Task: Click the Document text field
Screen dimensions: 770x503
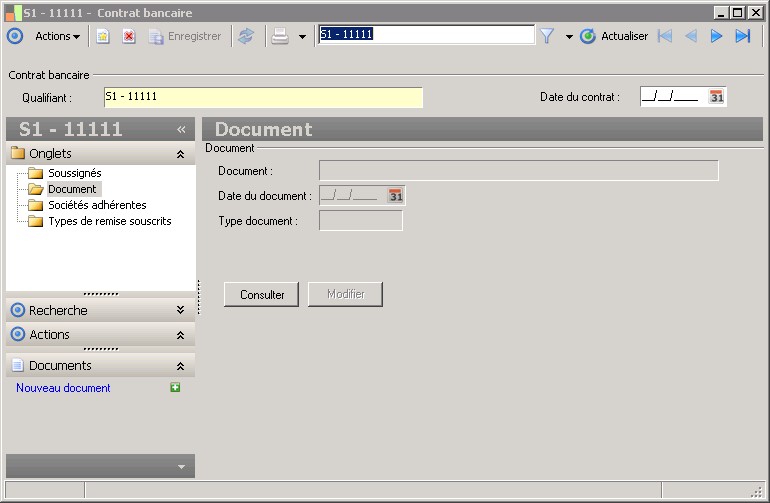Action: [519, 170]
